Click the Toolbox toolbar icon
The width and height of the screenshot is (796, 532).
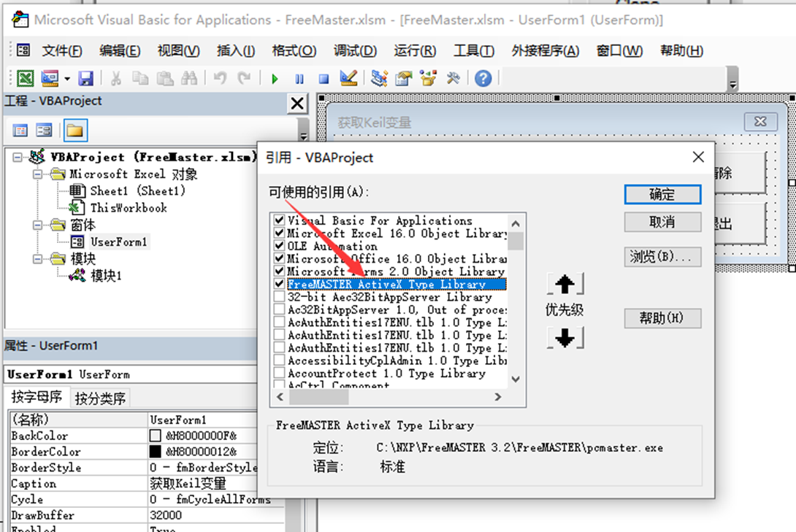point(453,78)
